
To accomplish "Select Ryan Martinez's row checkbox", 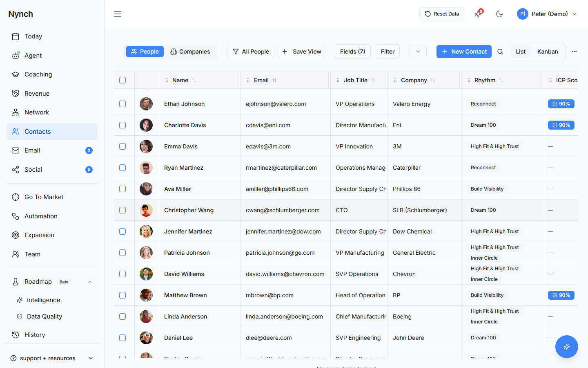I will click(x=122, y=168).
